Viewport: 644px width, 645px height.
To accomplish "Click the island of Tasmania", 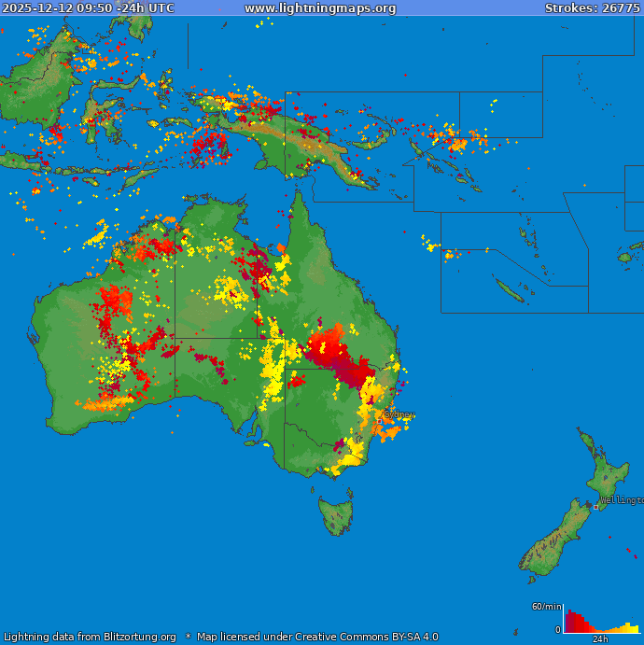I will tap(336, 515).
